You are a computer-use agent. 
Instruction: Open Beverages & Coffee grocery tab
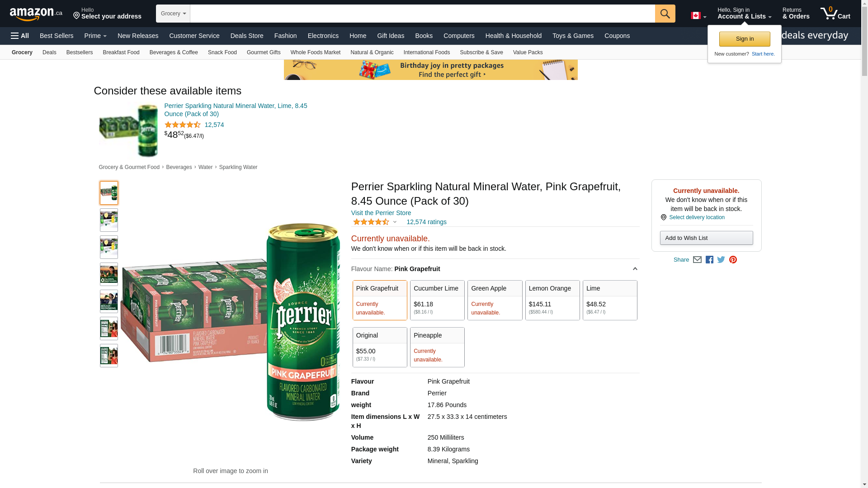174,52
